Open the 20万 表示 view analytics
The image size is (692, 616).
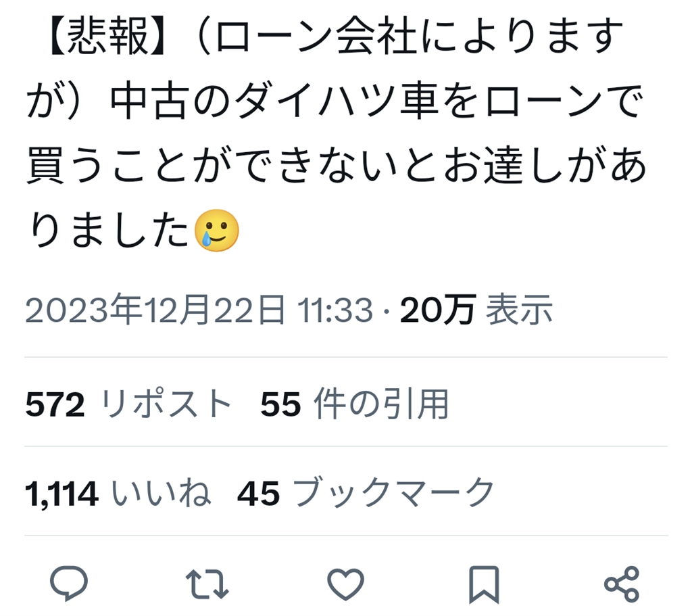click(x=476, y=310)
